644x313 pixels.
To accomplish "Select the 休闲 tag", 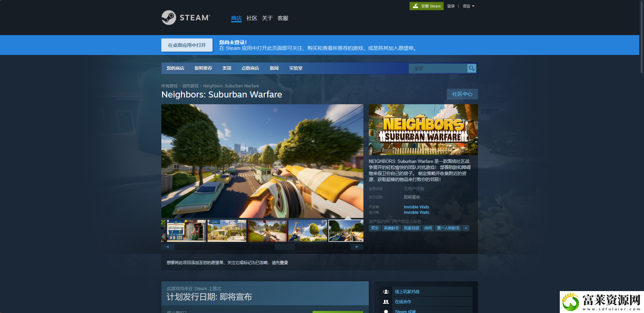I will point(428,228).
